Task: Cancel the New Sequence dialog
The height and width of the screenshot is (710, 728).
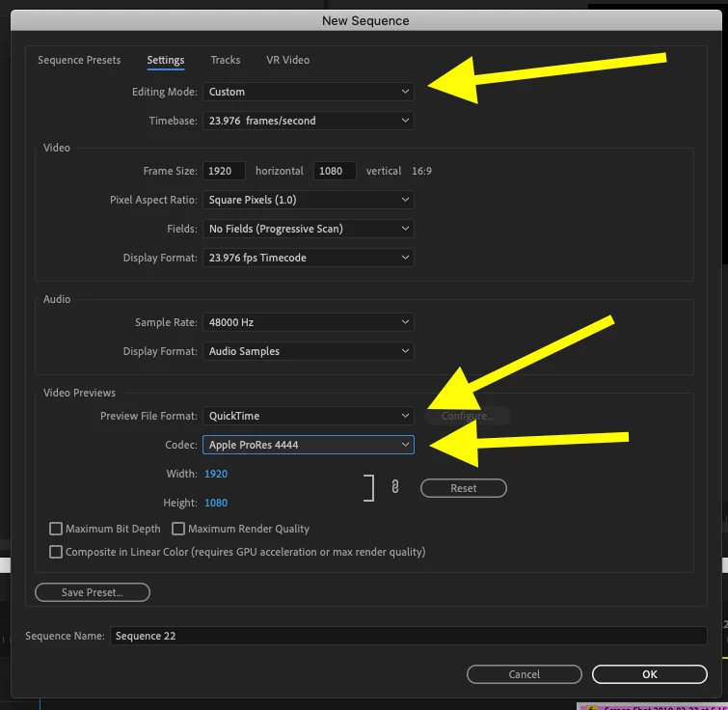Action: pyautogui.click(x=525, y=674)
